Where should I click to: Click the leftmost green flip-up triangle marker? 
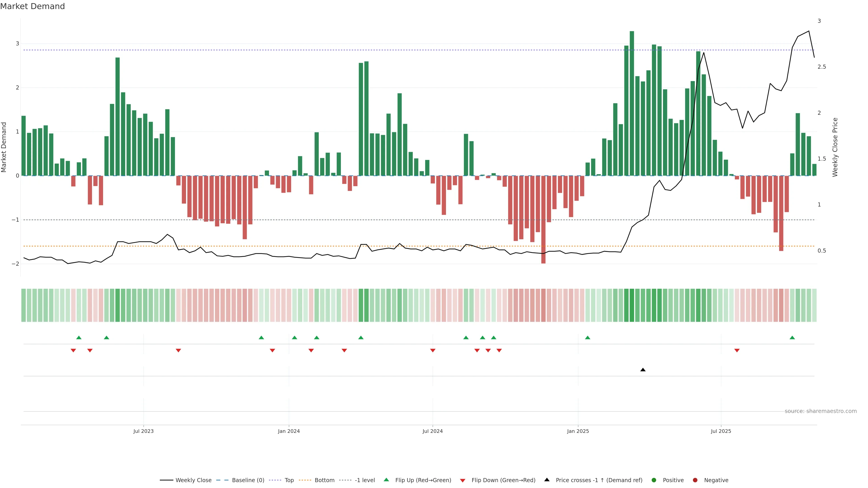click(79, 338)
